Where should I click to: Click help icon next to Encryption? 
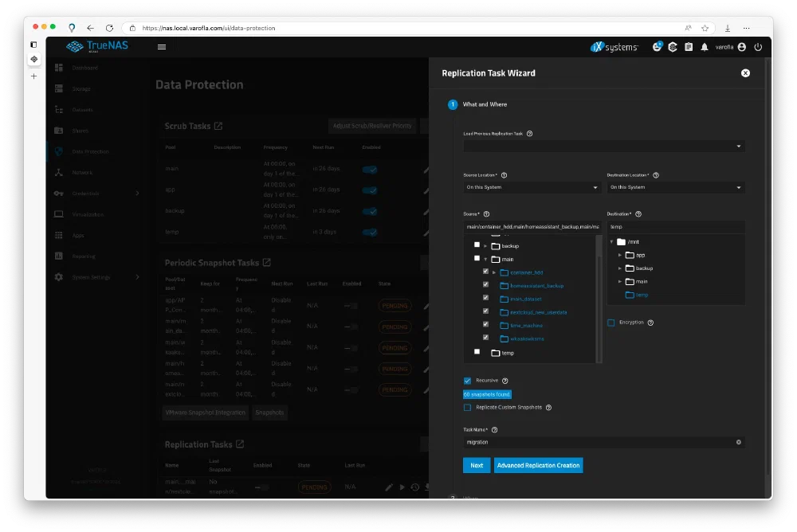[x=651, y=323]
